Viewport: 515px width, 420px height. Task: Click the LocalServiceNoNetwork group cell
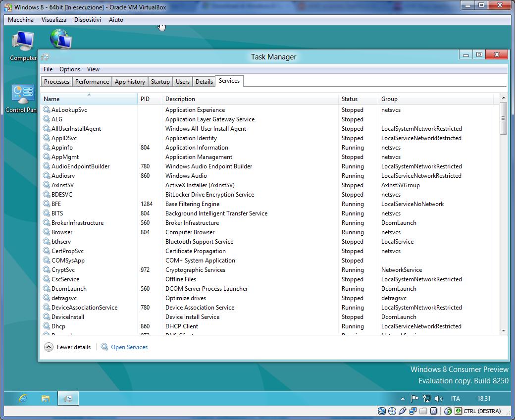point(412,204)
